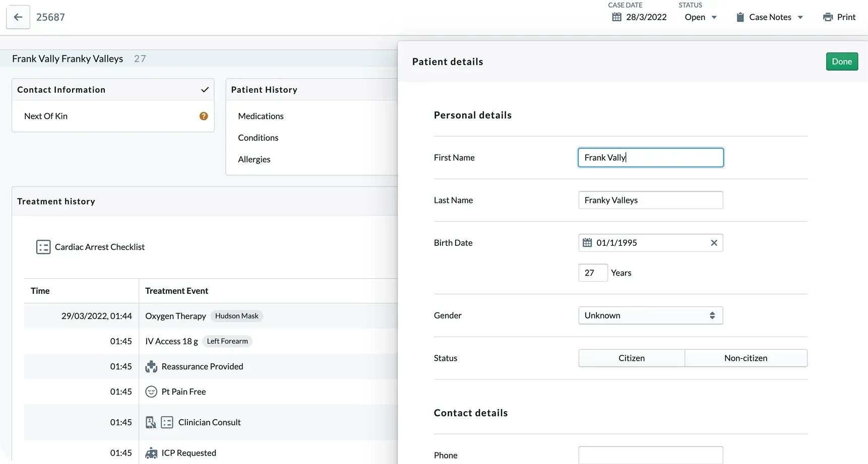This screenshot has width=868, height=464.
Task: Select Allergies in Patient History
Action: click(x=254, y=160)
